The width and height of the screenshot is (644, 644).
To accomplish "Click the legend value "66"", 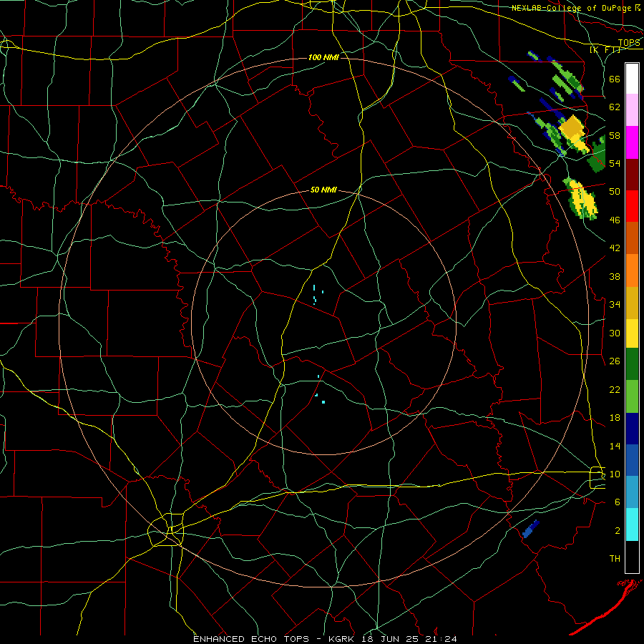I will [x=615, y=79].
